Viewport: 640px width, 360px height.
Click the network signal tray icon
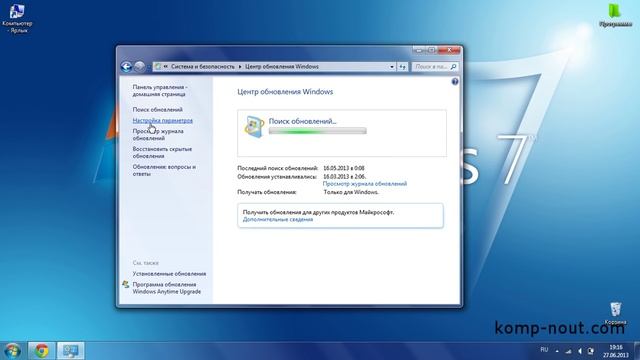[x=569, y=351]
